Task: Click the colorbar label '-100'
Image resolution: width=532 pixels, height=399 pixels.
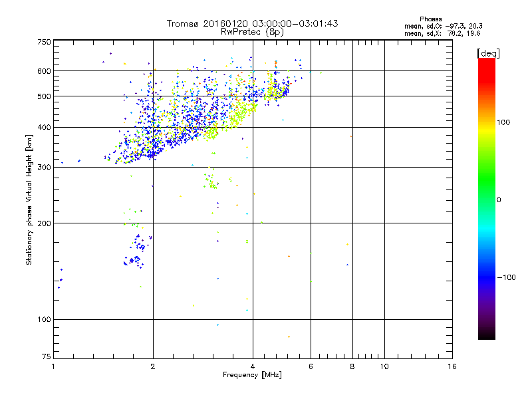Action: (x=506, y=277)
